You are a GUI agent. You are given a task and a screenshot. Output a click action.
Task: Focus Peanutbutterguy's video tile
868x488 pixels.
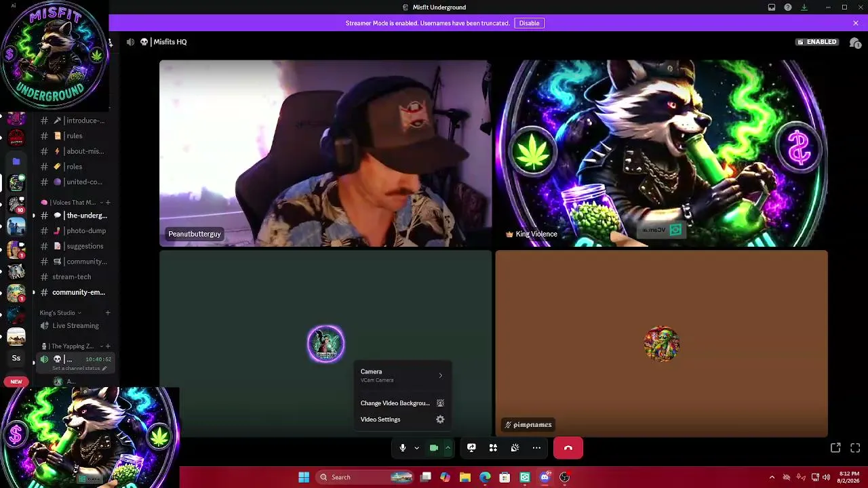click(325, 153)
